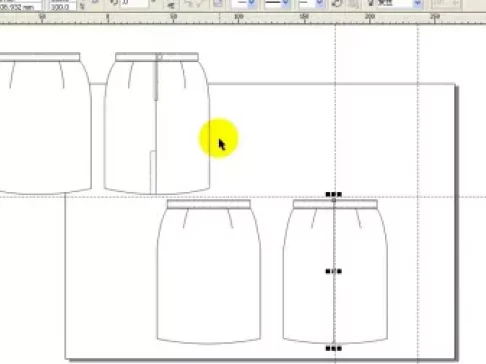The image size is (486, 364).
Task: Expand the wrap text style dropdown arrow
Action: [x=418, y=4]
